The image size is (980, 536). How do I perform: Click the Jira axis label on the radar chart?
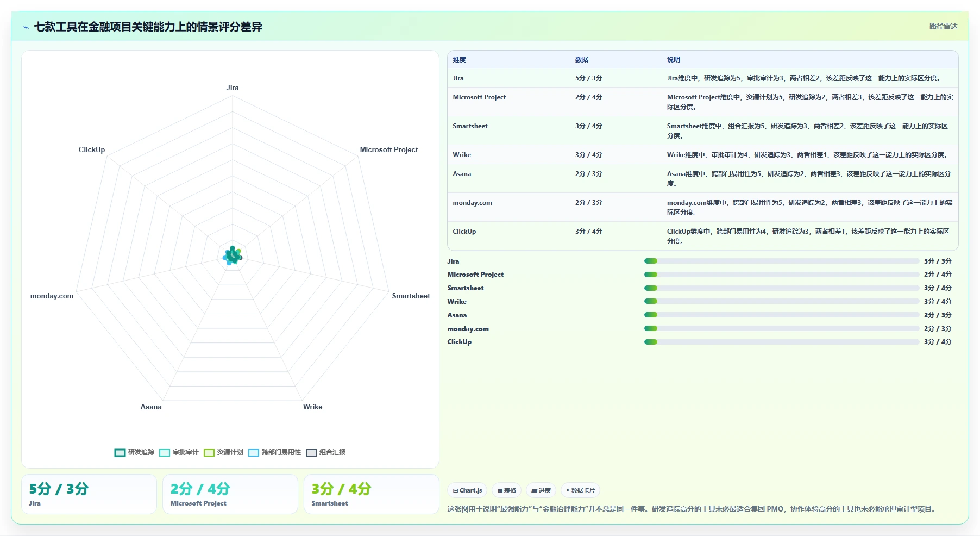233,88
